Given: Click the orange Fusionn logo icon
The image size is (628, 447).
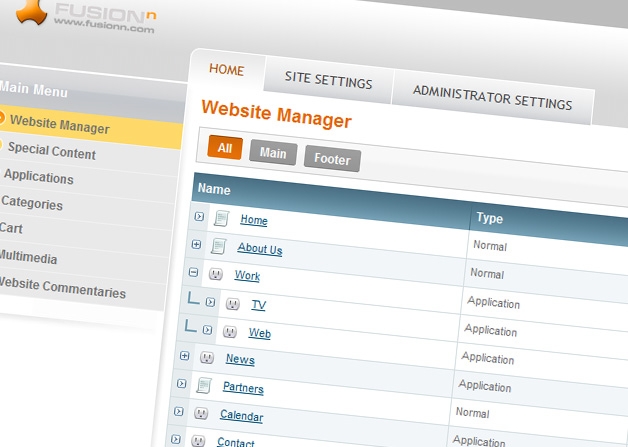Looking at the screenshot, I should [31, 10].
